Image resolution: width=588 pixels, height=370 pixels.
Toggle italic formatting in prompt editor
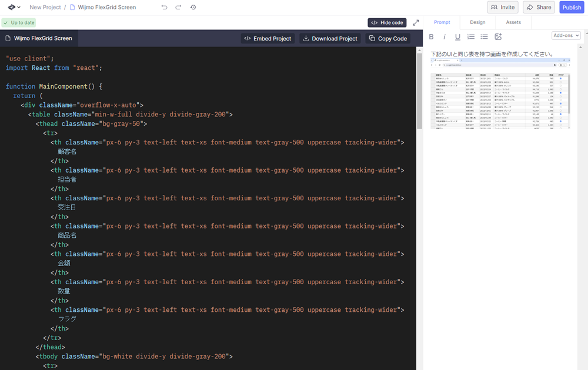[x=445, y=36]
